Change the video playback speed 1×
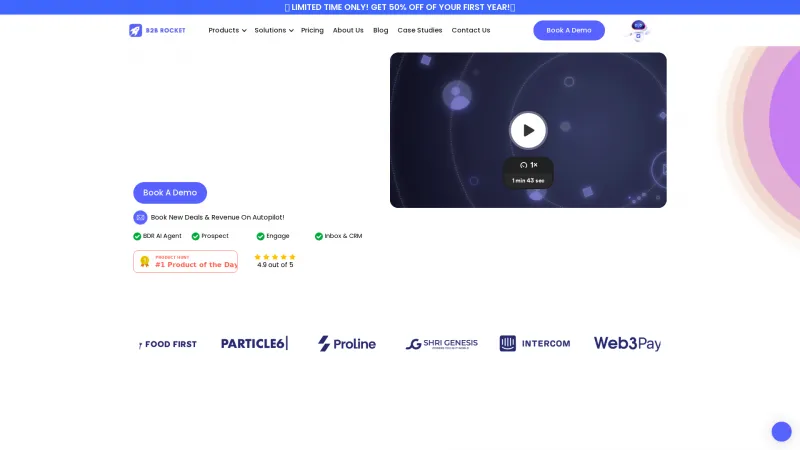Image resolution: width=800 pixels, height=450 pixels. pyautogui.click(x=529, y=165)
